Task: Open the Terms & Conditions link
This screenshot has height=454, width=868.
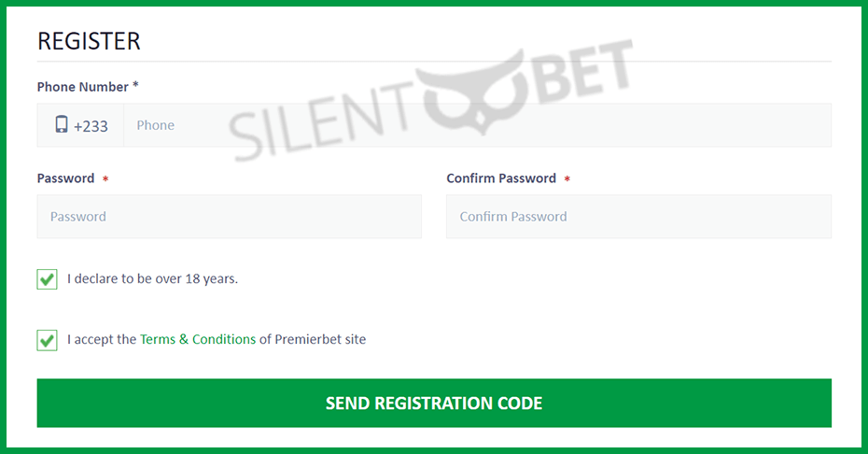Action: click(x=198, y=339)
